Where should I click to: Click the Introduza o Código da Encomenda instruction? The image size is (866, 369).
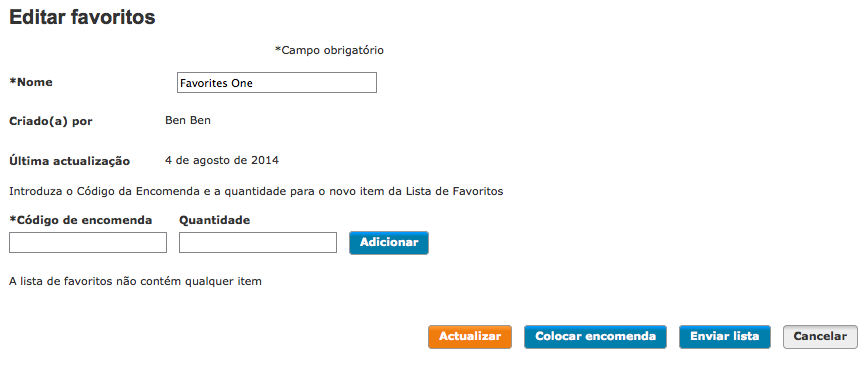pyautogui.click(x=256, y=192)
